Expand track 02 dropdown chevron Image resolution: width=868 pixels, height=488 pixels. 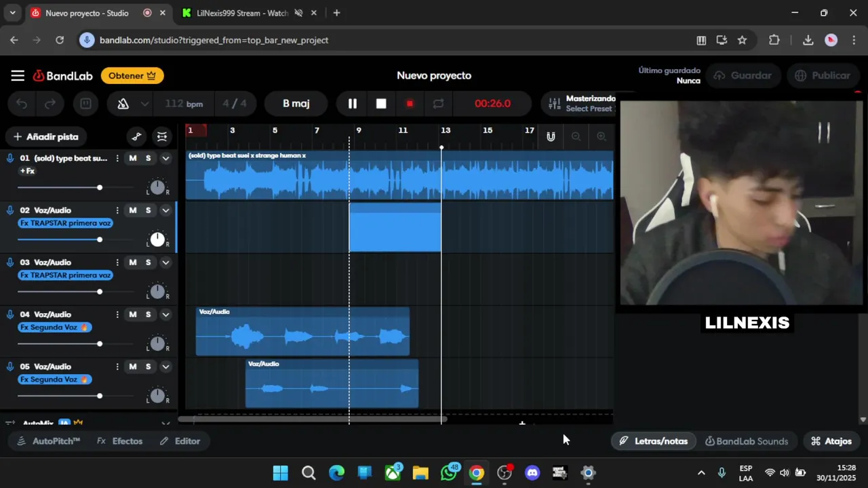(x=165, y=211)
